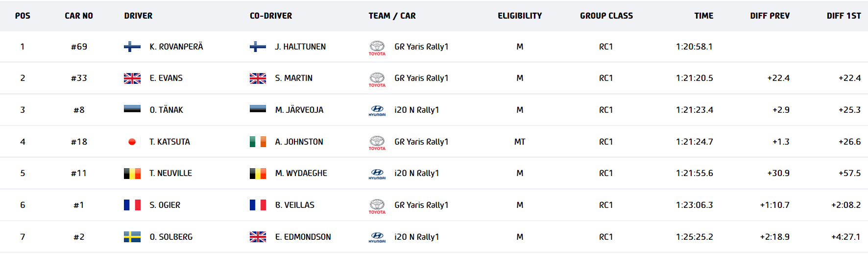
Task: Click car number #18
Action: click(x=79, y=142)
